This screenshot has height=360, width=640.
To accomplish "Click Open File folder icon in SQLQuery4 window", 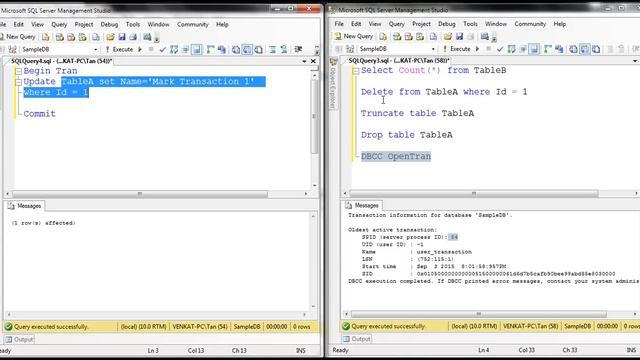I will coord(110,37).
